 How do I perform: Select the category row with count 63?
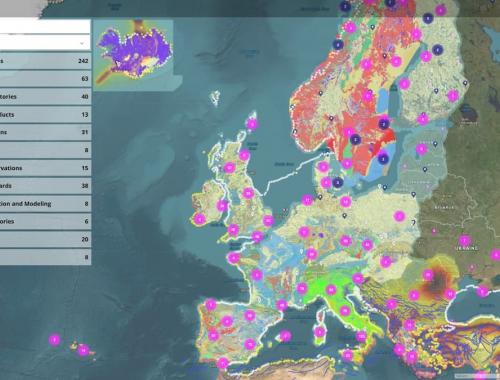[45, 79]
